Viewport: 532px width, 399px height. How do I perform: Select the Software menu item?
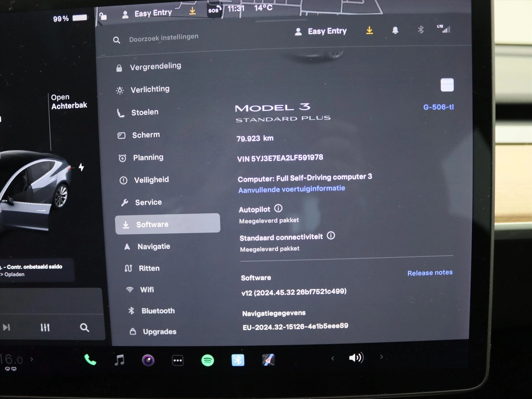(x=168, y=224)
